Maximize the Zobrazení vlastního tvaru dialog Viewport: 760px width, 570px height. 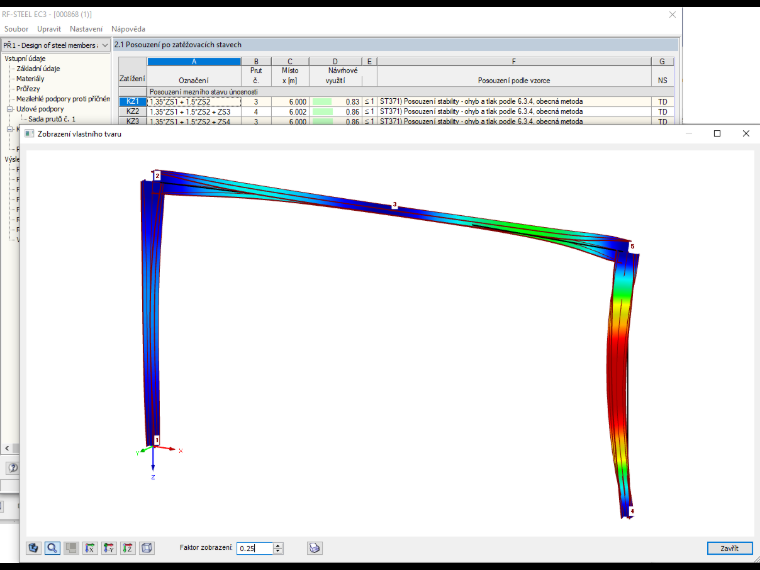[x=717, y=133]
